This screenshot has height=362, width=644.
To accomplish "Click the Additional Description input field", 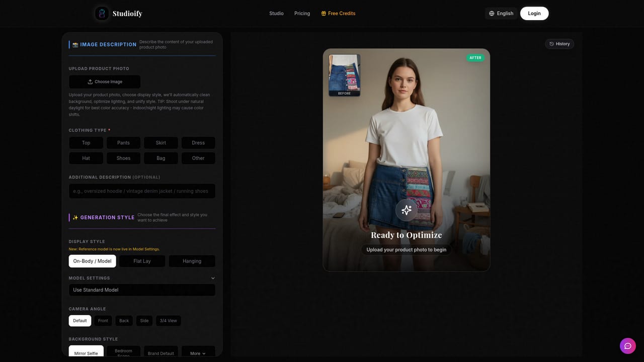I will coord(142,191).
